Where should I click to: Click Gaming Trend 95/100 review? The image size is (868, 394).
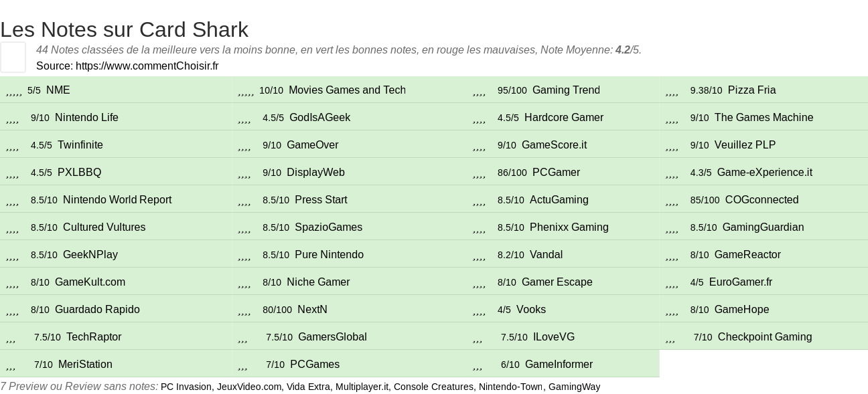(x=563, y=90)
